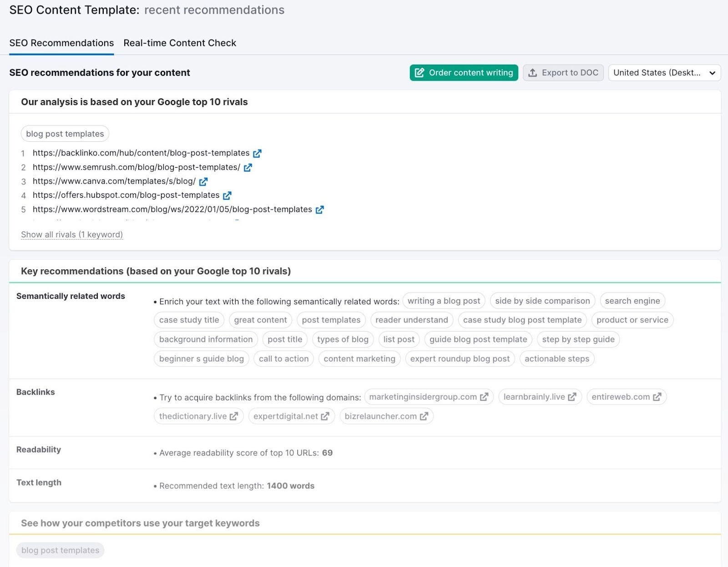728x567 pixels.
Task: Expand Show all rivals (1 keyword)
Action: pos(72,235)
